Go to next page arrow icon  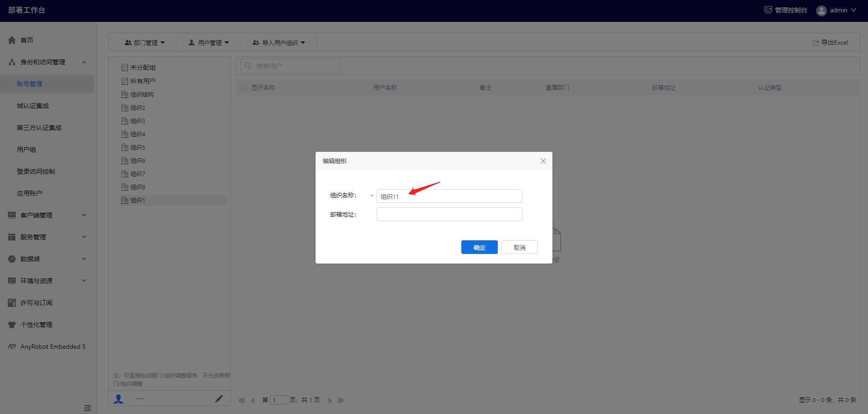[330, 400]
